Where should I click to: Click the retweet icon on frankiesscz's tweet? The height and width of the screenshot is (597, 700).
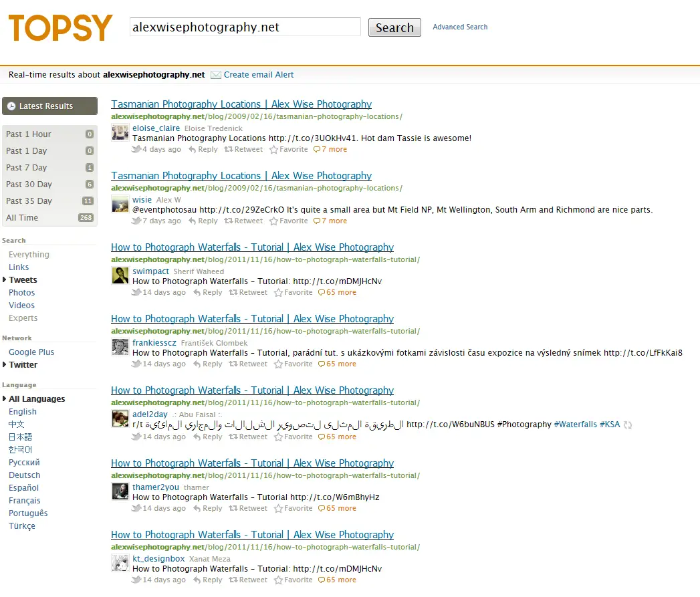(x=233, y=364)
